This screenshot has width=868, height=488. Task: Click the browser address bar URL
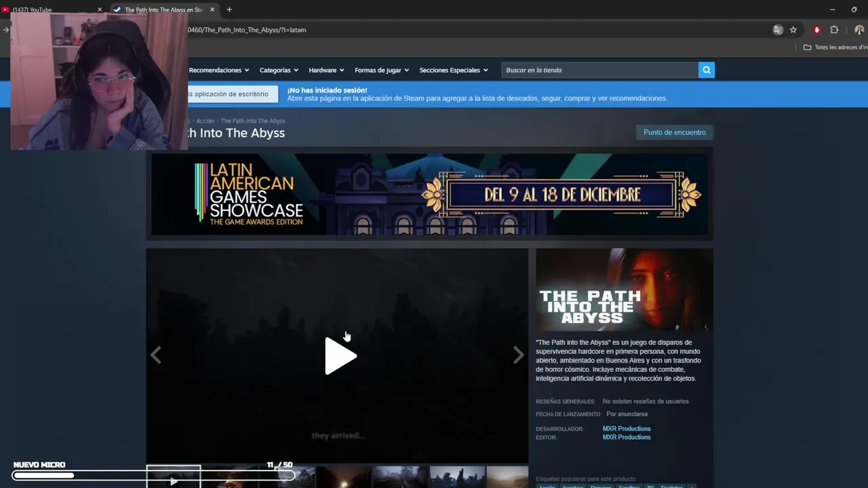tap(247, 30)
